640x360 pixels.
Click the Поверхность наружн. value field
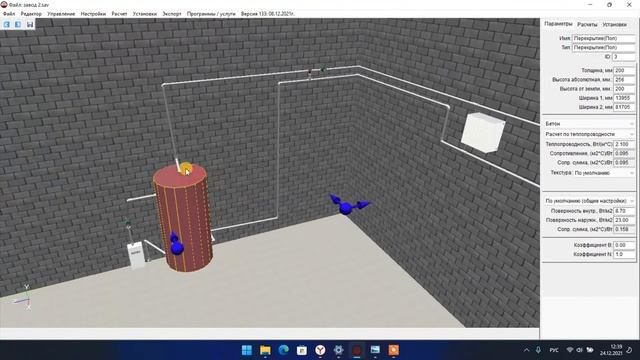[624, 220]
